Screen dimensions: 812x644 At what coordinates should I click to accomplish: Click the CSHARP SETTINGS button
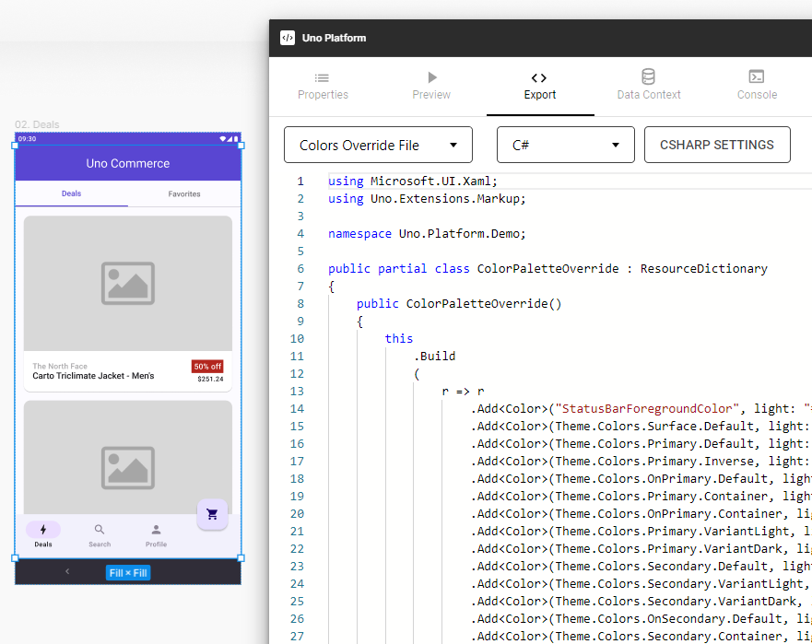(x=717, y=145)
